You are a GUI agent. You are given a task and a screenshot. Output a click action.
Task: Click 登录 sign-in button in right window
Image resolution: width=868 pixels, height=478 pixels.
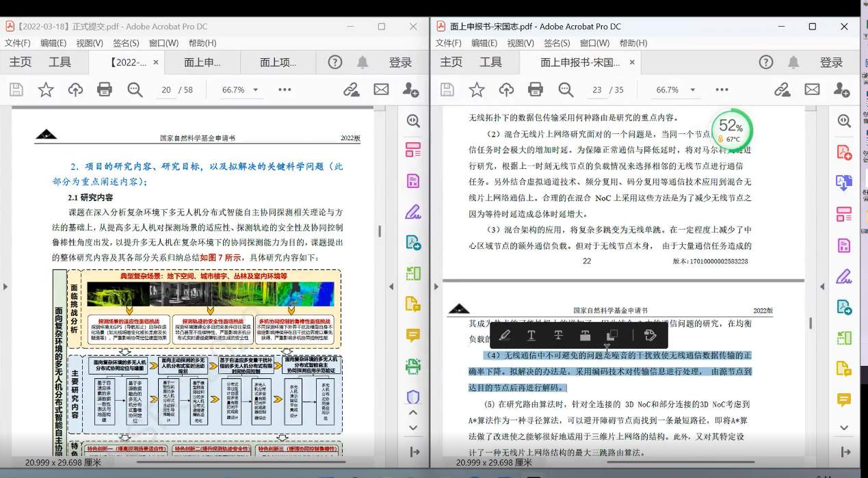(x=831, y=62)
